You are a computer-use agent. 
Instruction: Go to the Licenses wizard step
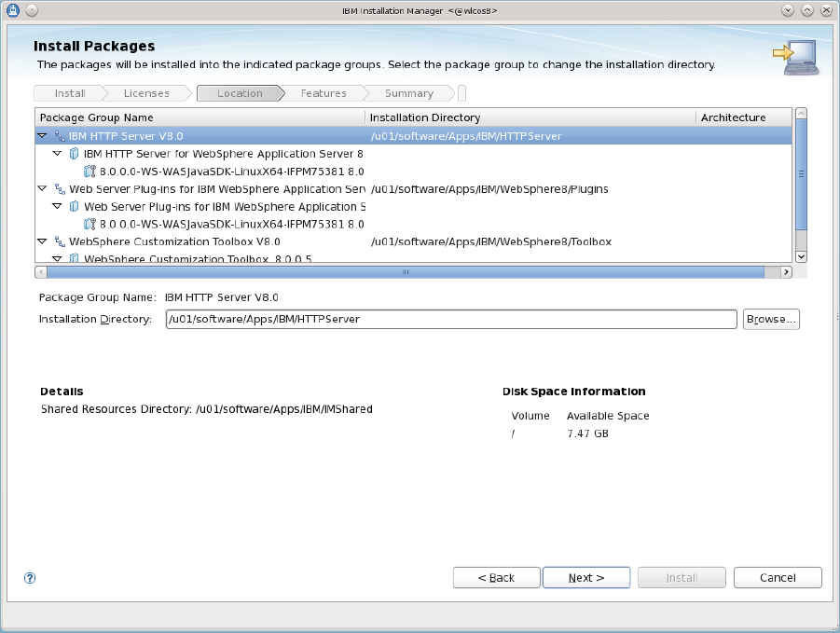146,93
